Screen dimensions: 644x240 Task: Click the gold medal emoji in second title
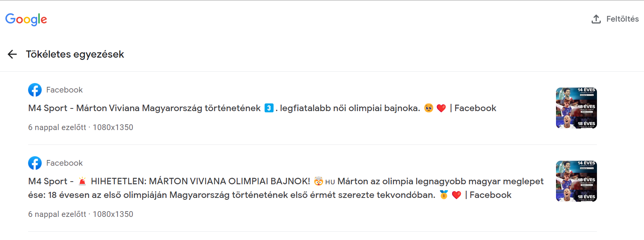444,195
